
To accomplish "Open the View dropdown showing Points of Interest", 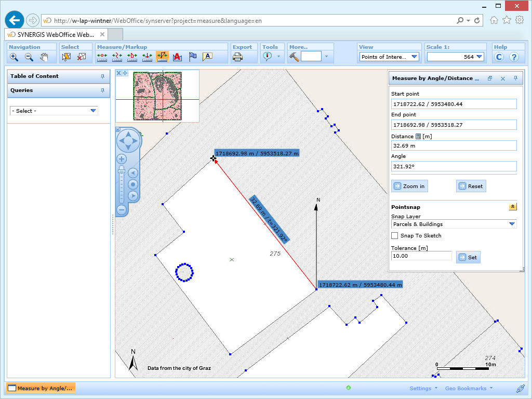I will point(414,56).
